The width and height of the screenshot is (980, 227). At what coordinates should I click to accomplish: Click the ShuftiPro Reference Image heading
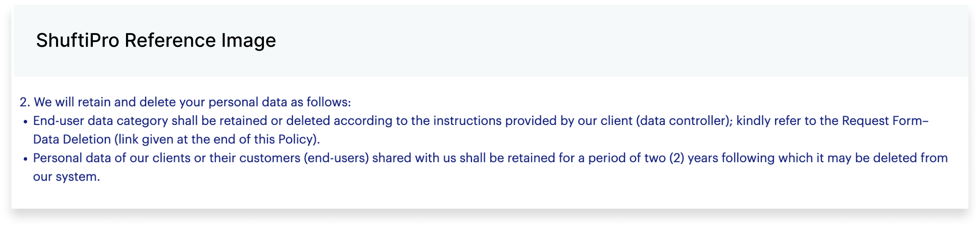pos(156,40)
